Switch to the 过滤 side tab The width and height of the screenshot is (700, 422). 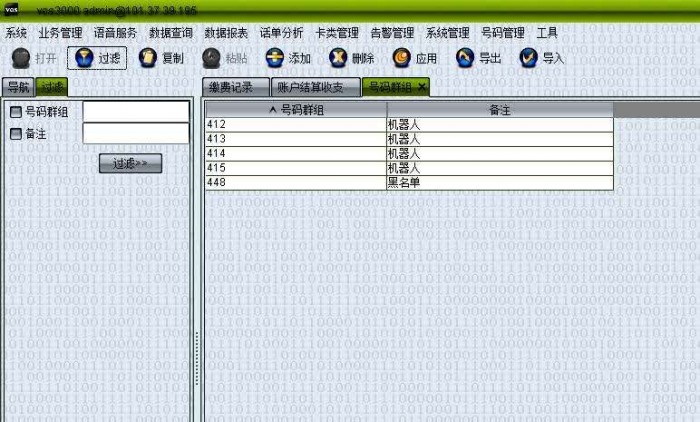pyautogui.click(x=52, y=87)
